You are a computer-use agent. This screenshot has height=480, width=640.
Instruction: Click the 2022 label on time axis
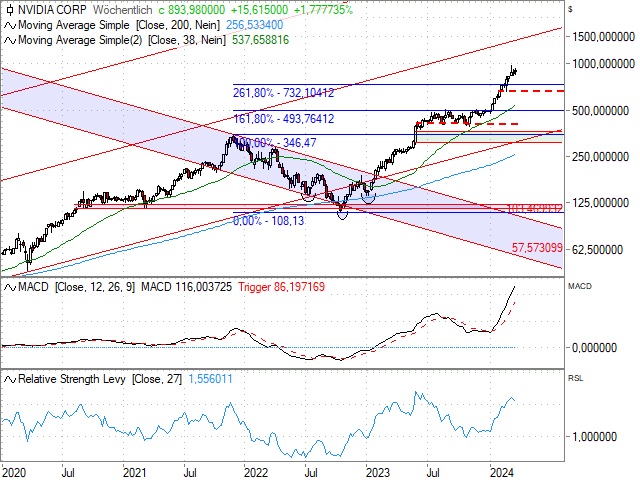[x=256, y=473]
